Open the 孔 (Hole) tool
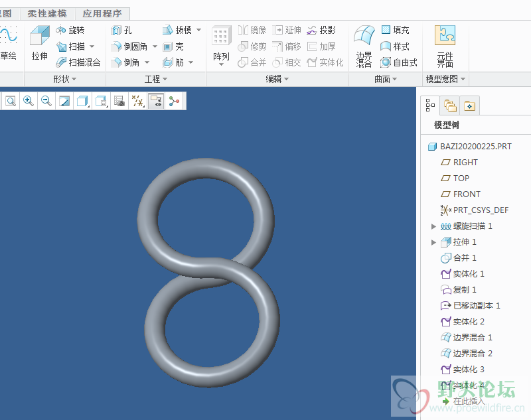This screenshot has height=420, width=531. [x=121, y=30]
